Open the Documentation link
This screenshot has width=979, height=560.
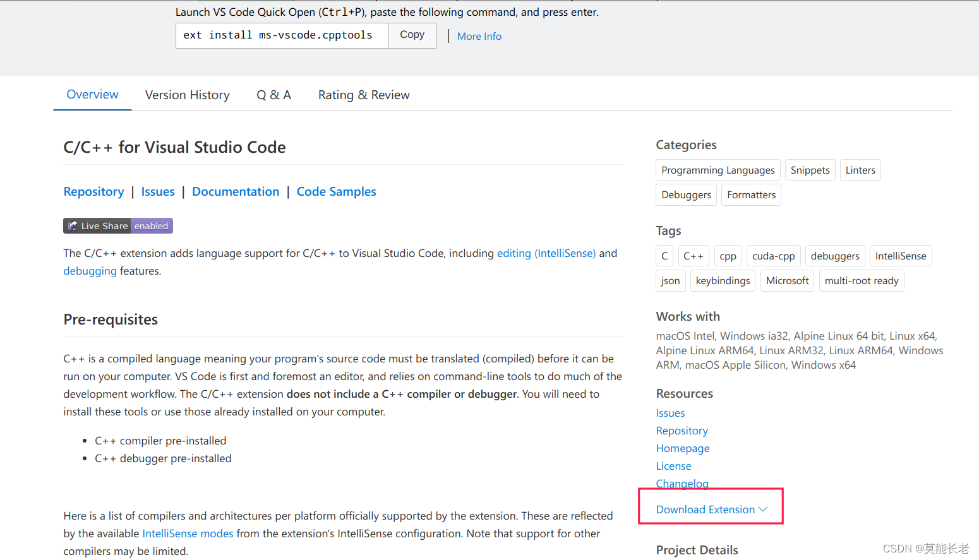236,191
